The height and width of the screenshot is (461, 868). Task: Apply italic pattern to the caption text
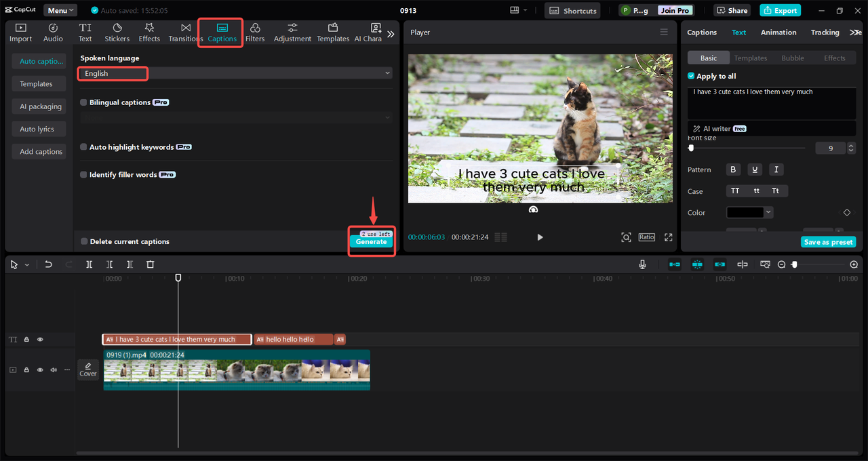(x=776, y=169)
